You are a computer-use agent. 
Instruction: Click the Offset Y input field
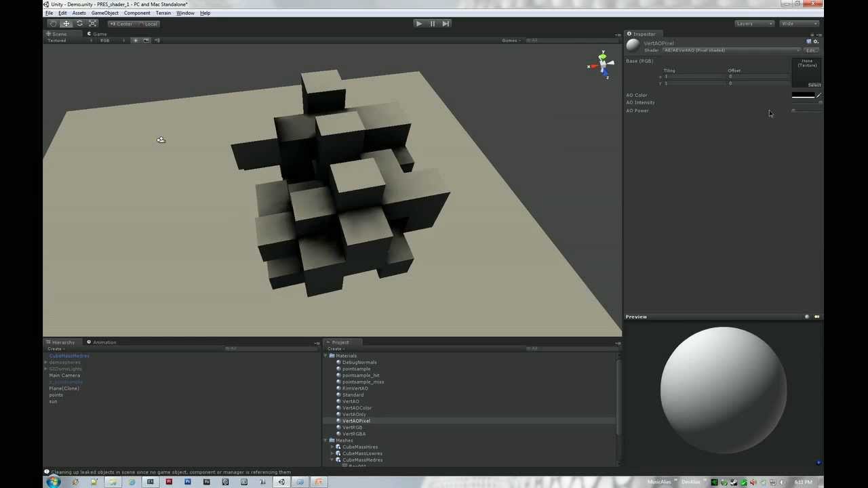pos(759,83)
